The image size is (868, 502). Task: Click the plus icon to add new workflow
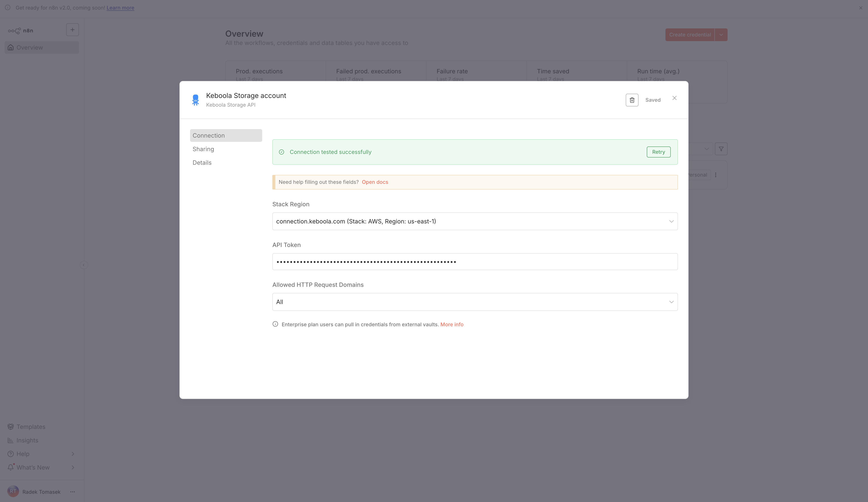point(72,29)
